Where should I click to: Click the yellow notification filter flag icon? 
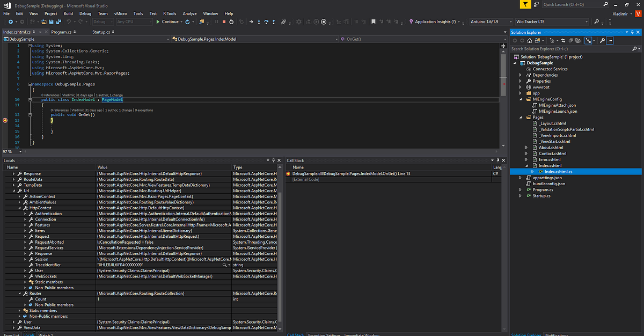[x=526, y=4]
